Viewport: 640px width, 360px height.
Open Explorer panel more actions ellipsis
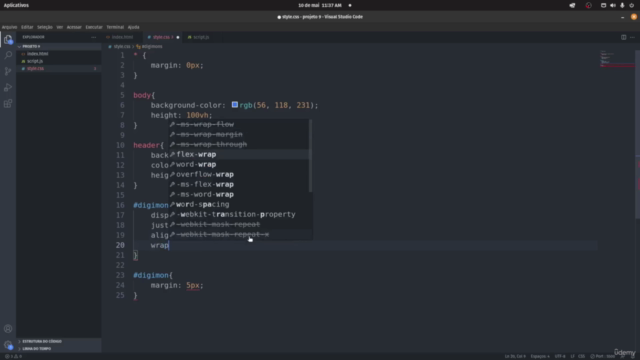[x=93, y=37]
